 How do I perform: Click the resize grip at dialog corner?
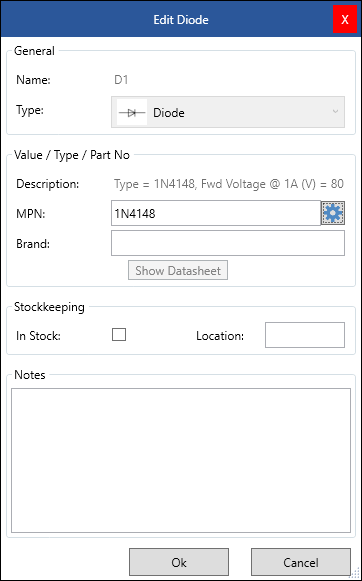pos(355,574)
